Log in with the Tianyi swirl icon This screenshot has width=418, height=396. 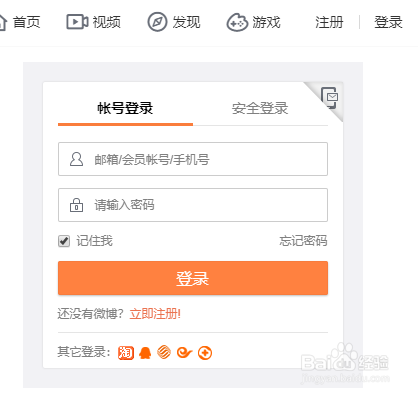point(184,352)
